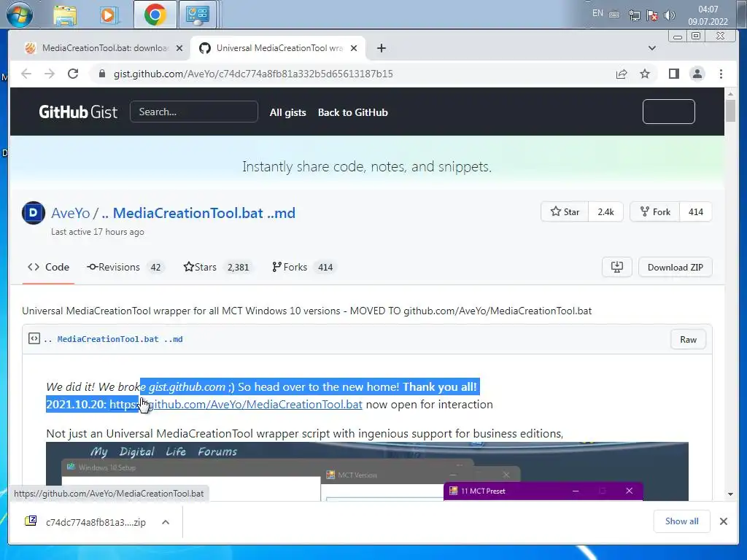
Task: Click the address bar URL
Action: click(253, 74)
